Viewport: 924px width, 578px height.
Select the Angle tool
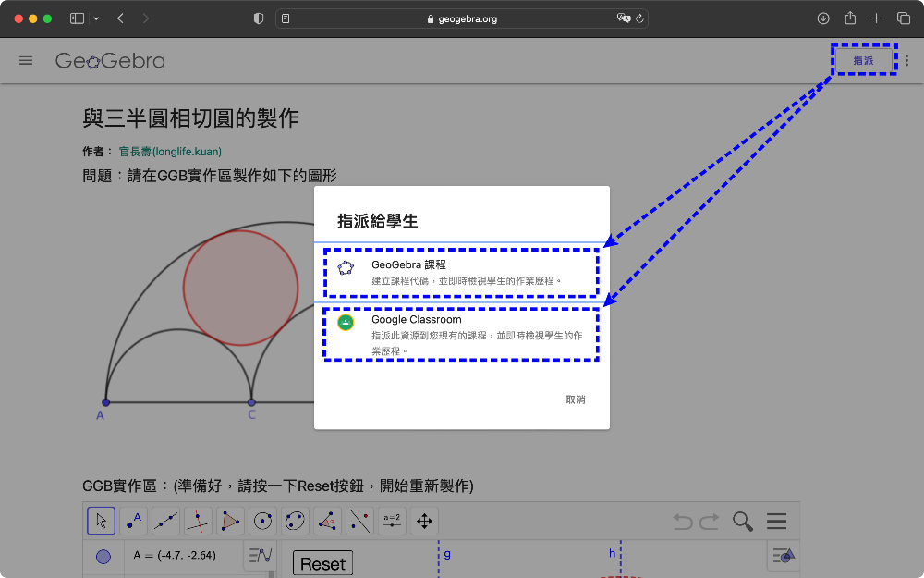point(328,521)
